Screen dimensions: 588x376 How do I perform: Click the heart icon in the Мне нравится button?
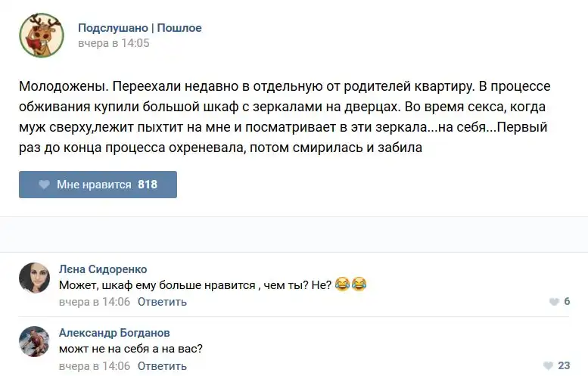pos(44,185)
